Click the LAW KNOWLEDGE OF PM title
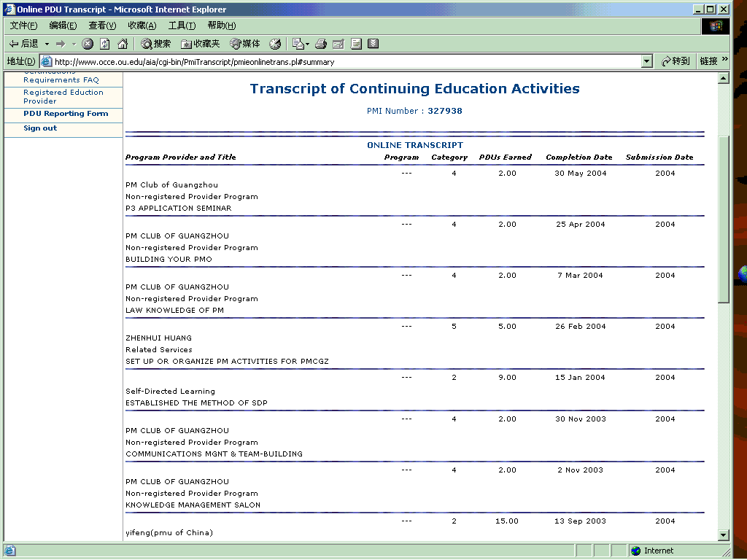Screen dimensions: 747x560 tap(174, 310)
